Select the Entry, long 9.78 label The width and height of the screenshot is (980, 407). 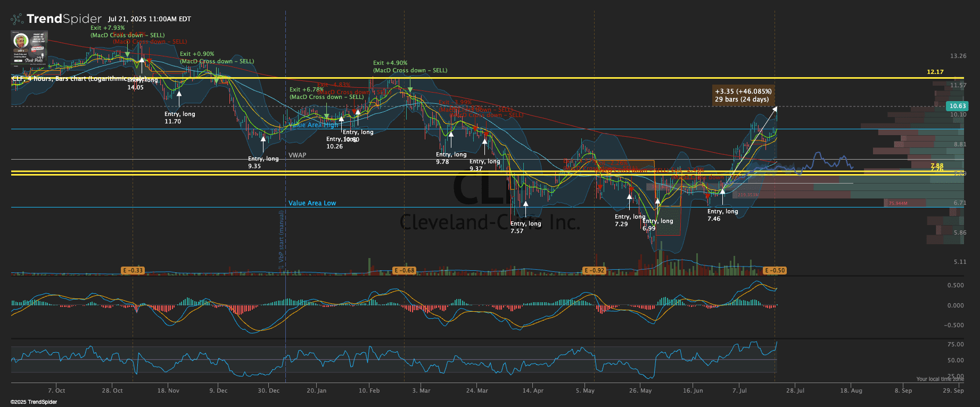pos(451,158)
